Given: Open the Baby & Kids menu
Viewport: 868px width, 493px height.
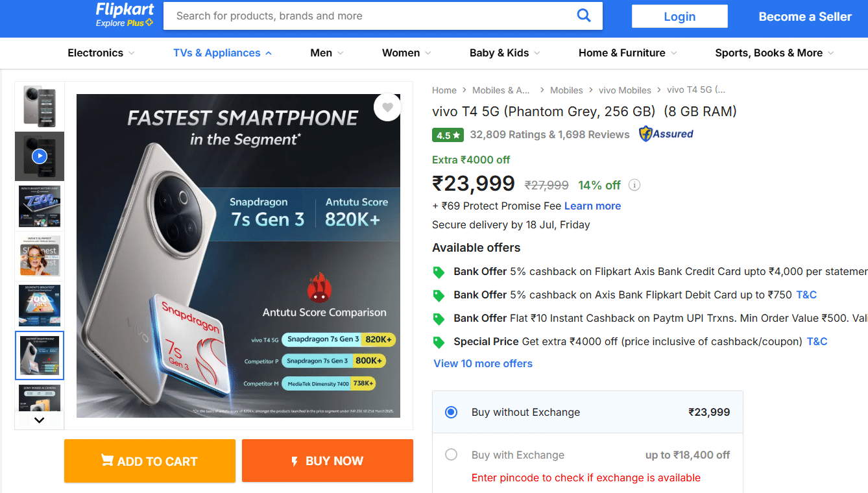Looking at the screenshot, I should (505, 53).
